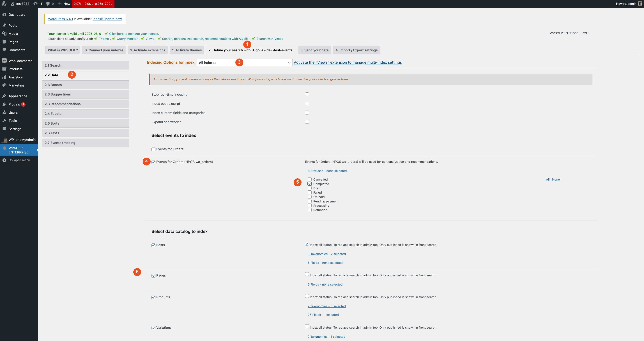Uncheck the Completed status checkbox
Screen dimensions: 644x341
(309, 184)
